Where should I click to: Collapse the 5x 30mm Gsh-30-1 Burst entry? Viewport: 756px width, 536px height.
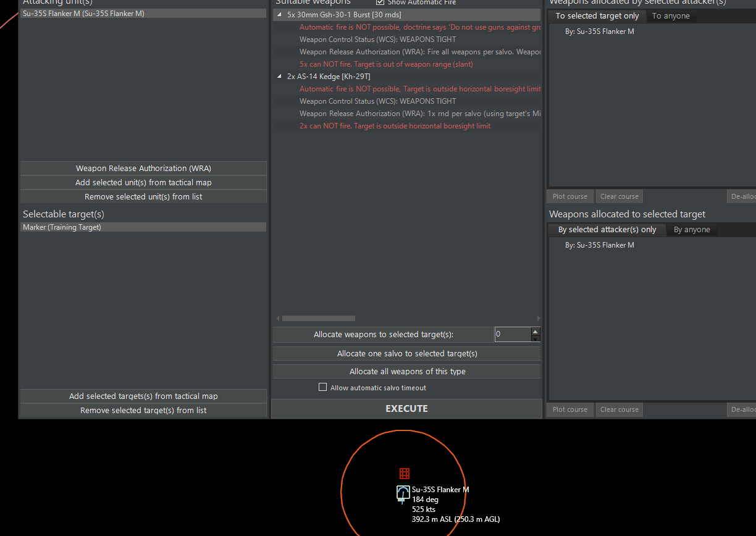click(279, 14)
